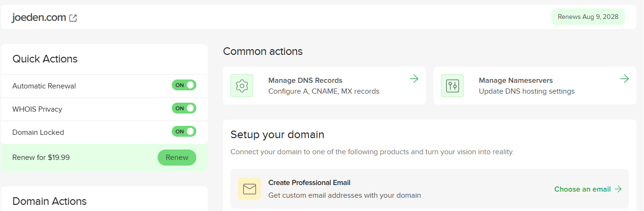
Task: Click arrow on Manage DNS Records card
Action: [414, 79]
